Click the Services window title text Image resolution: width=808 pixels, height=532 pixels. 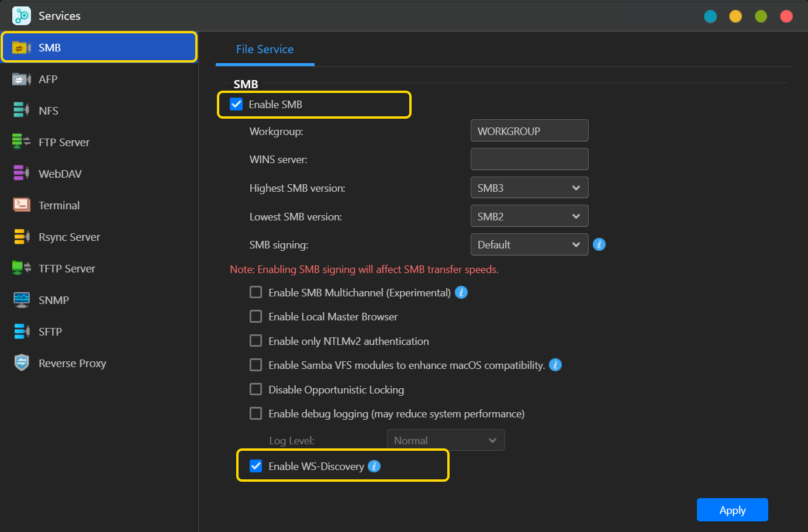click(x=60, y=16)
